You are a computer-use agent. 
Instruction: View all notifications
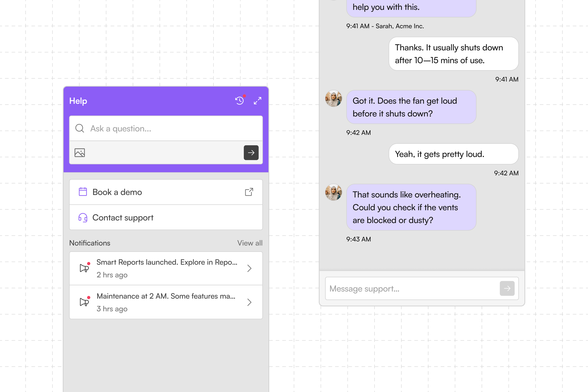(x=250, y=243)
